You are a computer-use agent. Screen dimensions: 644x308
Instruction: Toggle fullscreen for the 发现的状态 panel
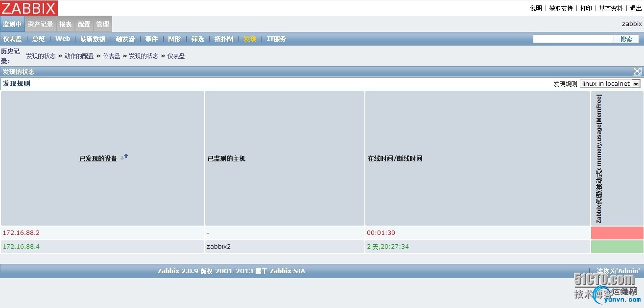(637, 72)
